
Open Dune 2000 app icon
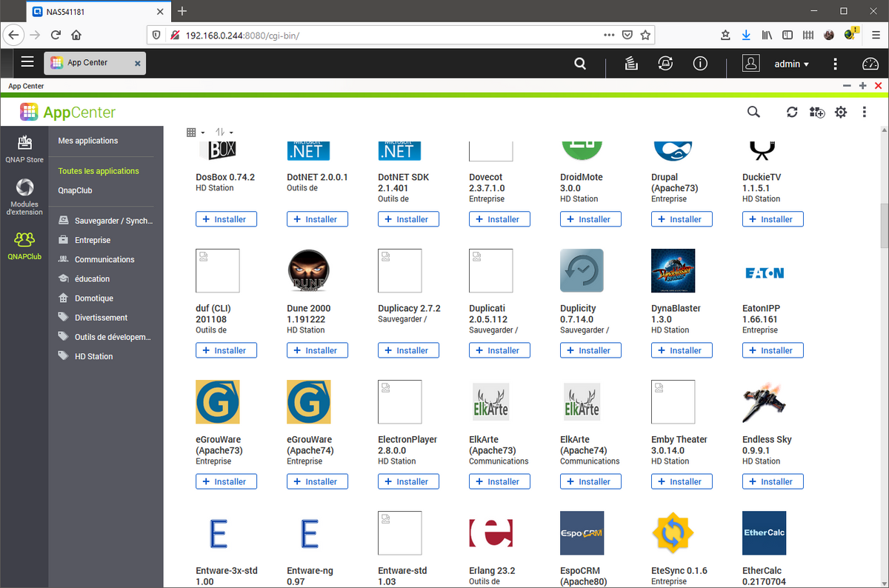[308, 271]
